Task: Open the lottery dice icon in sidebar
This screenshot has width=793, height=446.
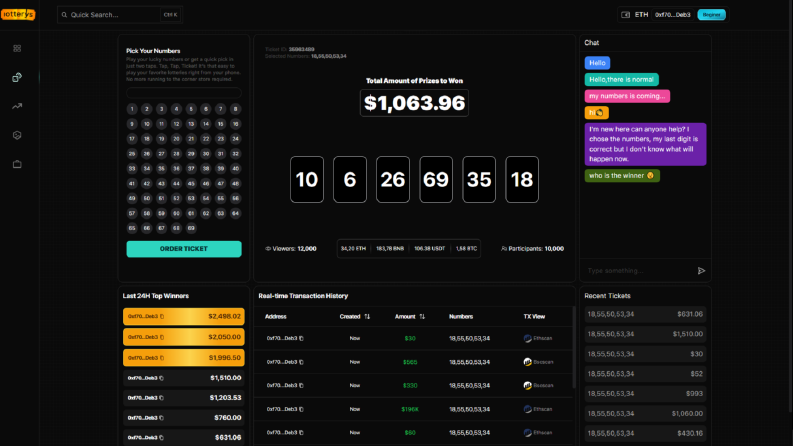Action: click(x=17, y=77)
